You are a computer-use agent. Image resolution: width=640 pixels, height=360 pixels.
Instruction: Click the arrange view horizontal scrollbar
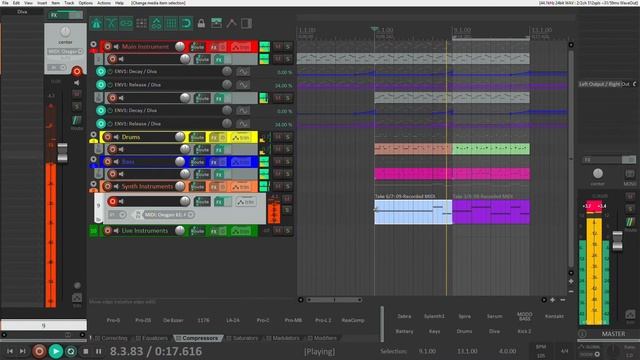point(334,300)
